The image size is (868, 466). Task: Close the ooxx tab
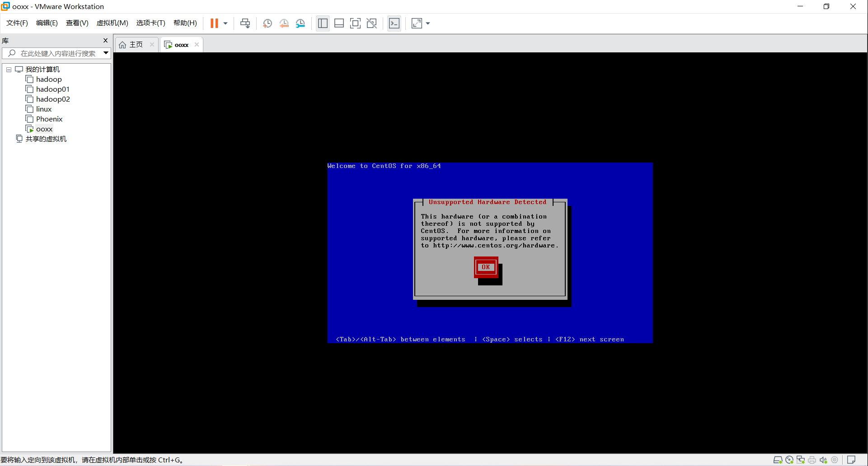[x=197, y=44]
